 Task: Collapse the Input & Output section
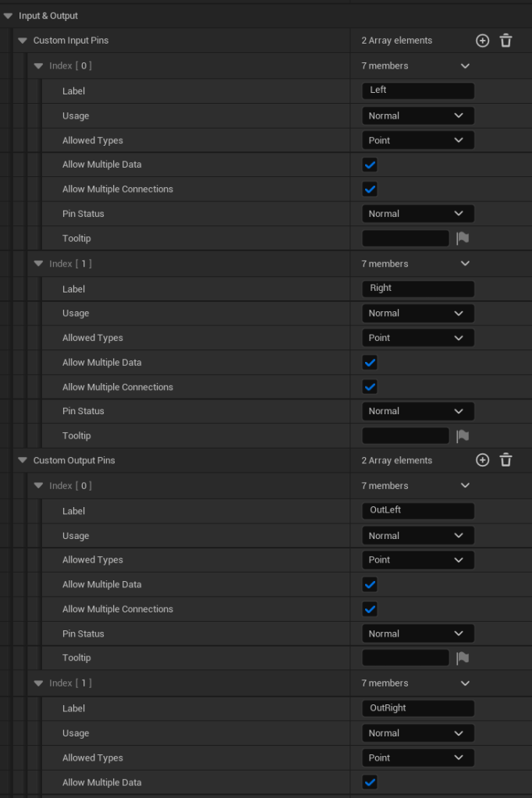pyautogui.click(x=8, y=16)
